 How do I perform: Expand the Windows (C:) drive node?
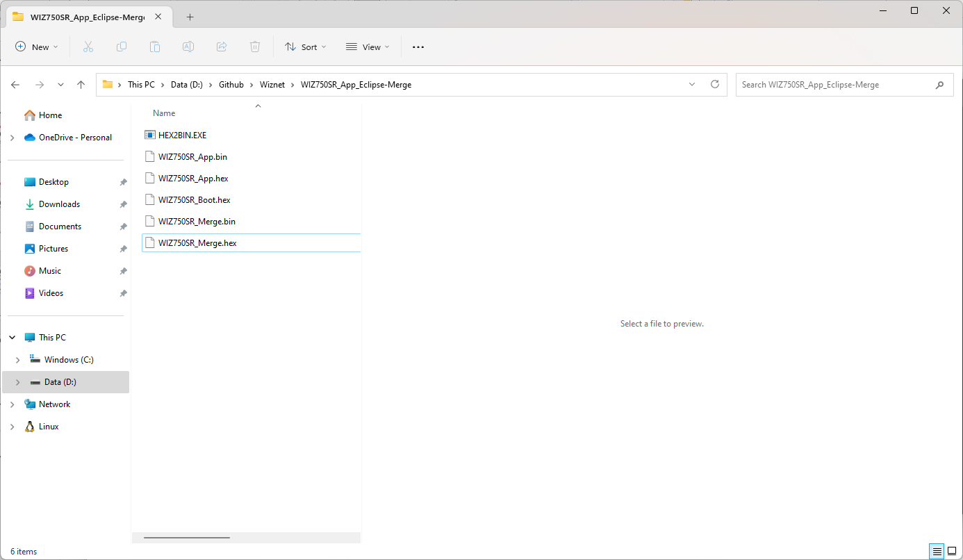point(18,360)
